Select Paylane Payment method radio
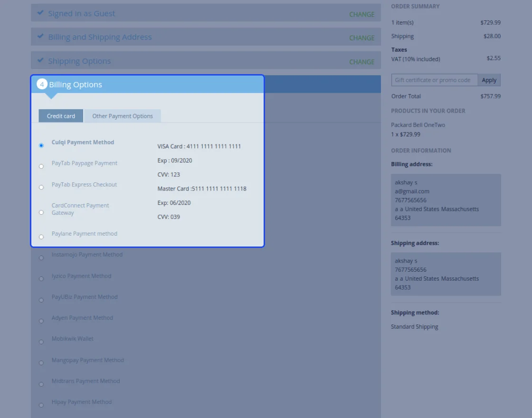The image size is (532, 418). [x=41, y=237]
